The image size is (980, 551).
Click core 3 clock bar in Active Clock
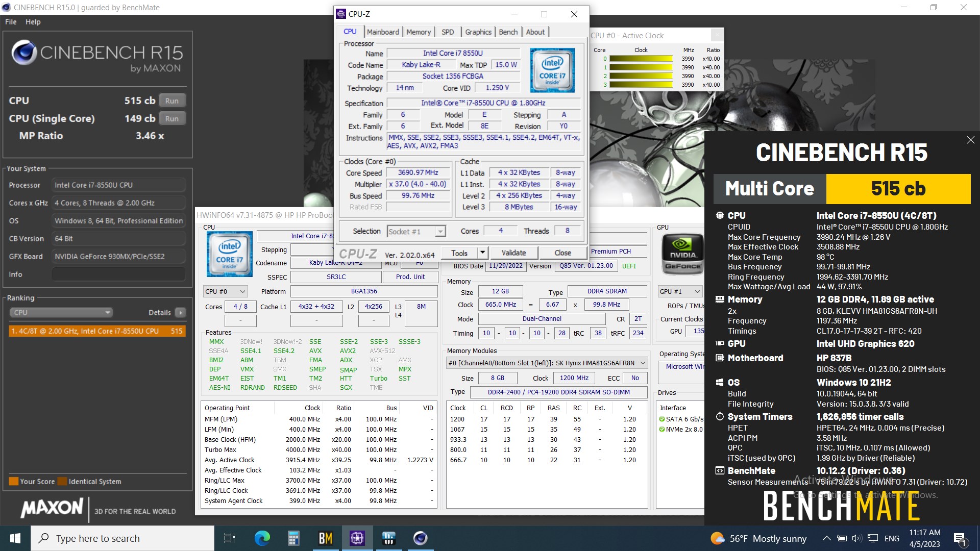641,85
